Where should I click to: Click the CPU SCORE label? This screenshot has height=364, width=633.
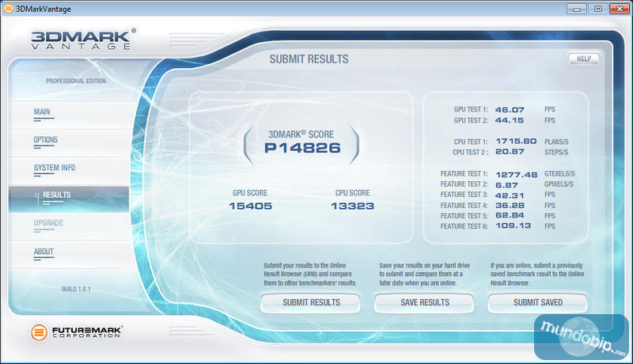point(352,193)
